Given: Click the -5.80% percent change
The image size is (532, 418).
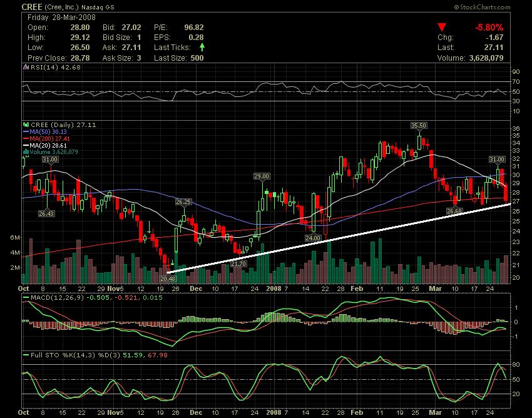Looking at the screenshot, I should point(489,28).
